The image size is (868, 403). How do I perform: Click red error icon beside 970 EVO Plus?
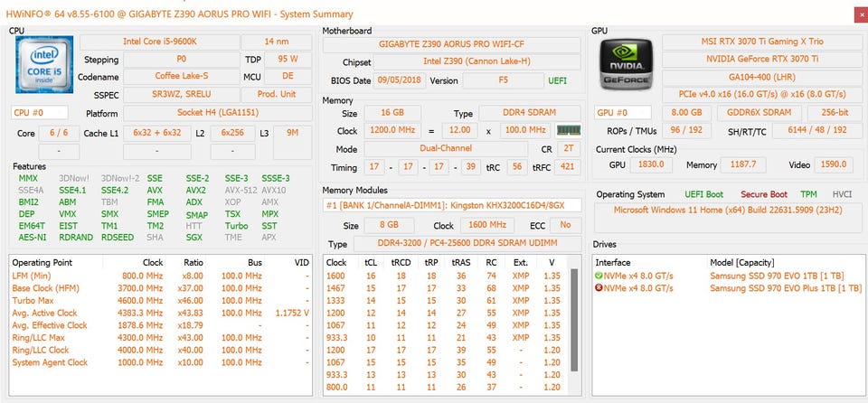coord(599,288)
